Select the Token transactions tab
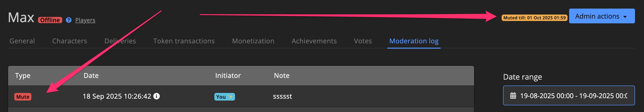644x112 pixels. coord(184,41)
